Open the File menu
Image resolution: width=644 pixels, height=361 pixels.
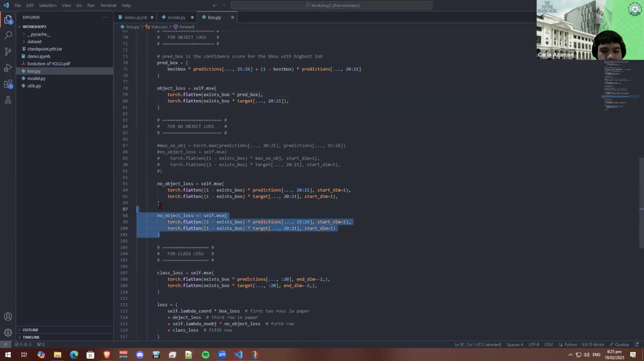18,5
